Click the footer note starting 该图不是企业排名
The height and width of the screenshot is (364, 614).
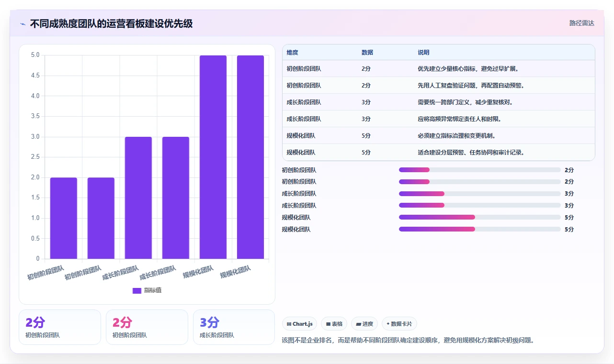coord(408,340)
